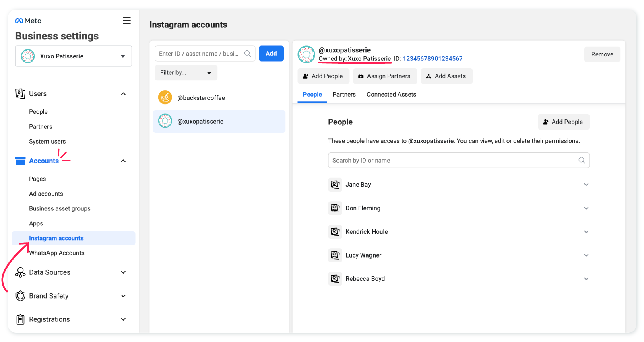Click the Add Assets button

pos(447,76)
